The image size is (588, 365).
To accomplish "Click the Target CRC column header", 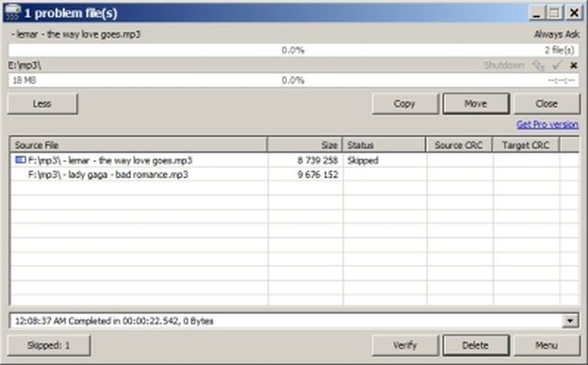I will [526, 145].
